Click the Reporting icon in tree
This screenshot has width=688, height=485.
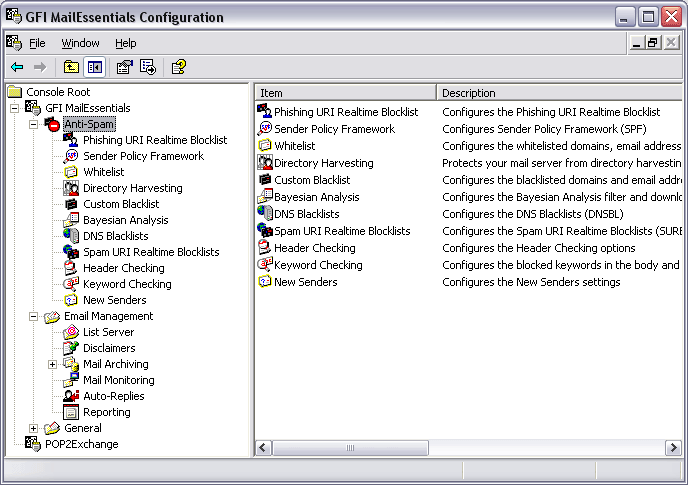[x=71, y=412]
